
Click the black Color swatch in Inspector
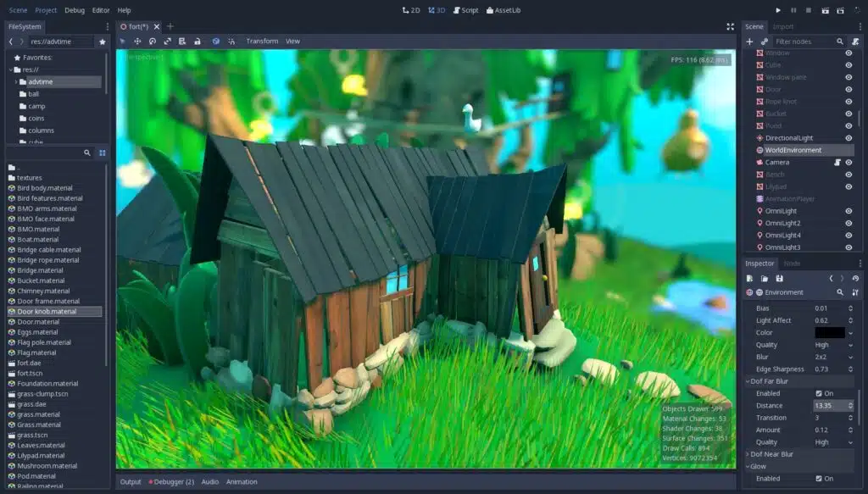click(829, 333)
